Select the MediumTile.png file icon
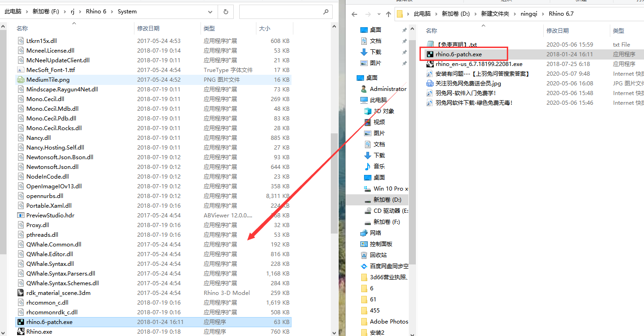Viewport: 644px width, 336px height. pos(21,80)
